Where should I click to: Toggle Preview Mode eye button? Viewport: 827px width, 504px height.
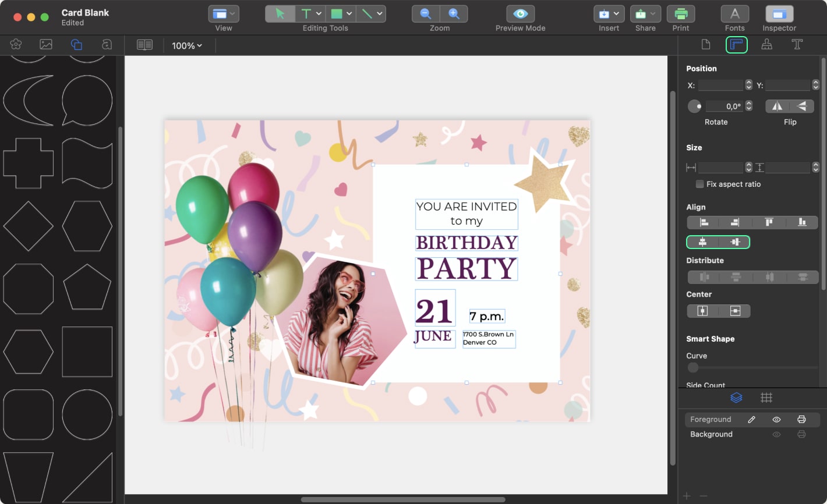(520, 14)
